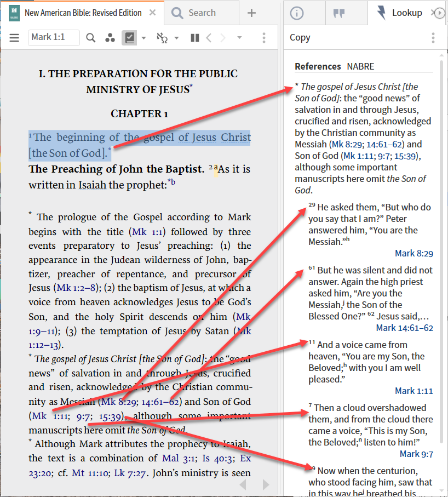The height and width of the screenshot is (497, 448).
Task: Go forward with the right chevron
Action: point(223,38)
